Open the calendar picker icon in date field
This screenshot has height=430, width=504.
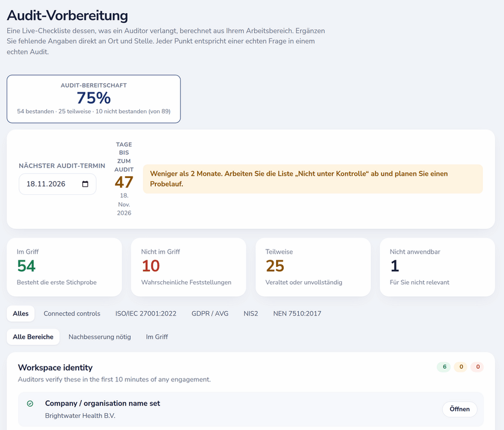(x=85, y=184)
